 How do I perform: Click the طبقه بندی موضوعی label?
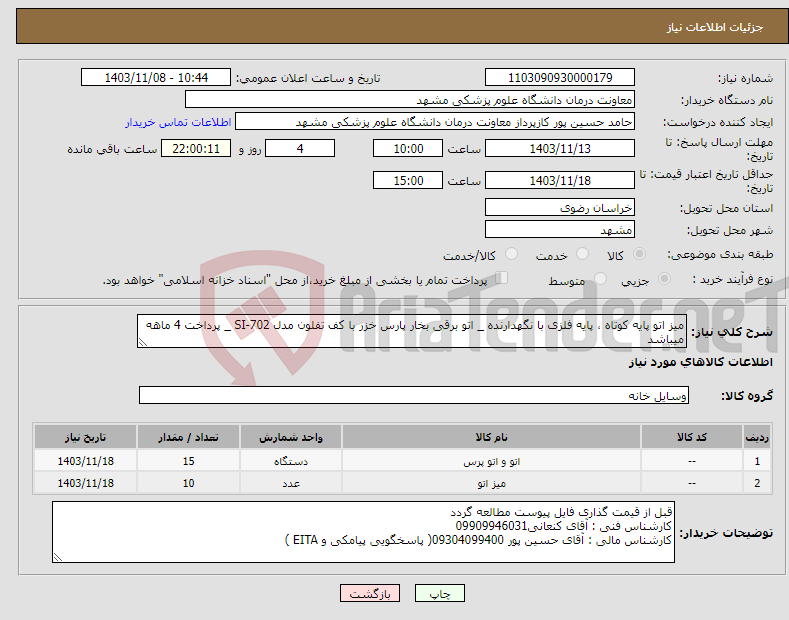click(x=720, y=255)
